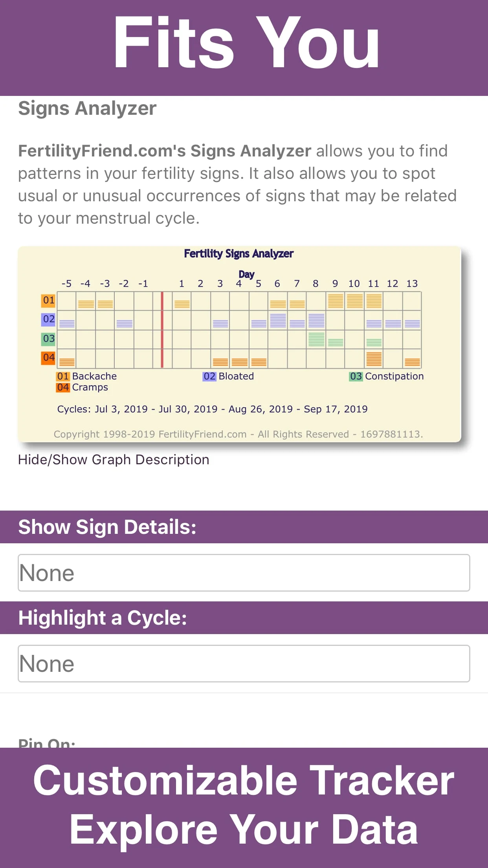Click the orange 04 row label
Viewport: 488px width, 868px height.
pos(48,358)
